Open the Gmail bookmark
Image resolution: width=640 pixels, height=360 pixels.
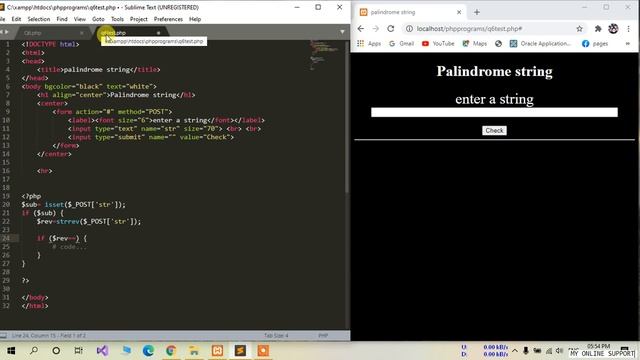[x=402, y=43]
